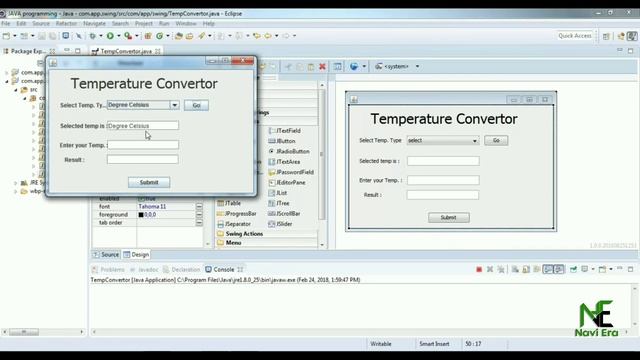
Task: Select the TempConvertor.java editor tab
Action: pos(126,51)
